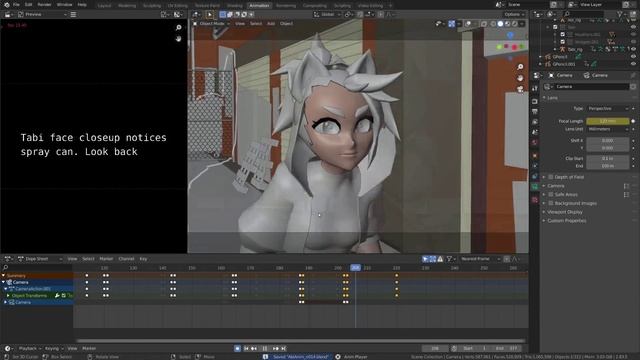
Task: Jump to the last frame
Action: (283, 349)
